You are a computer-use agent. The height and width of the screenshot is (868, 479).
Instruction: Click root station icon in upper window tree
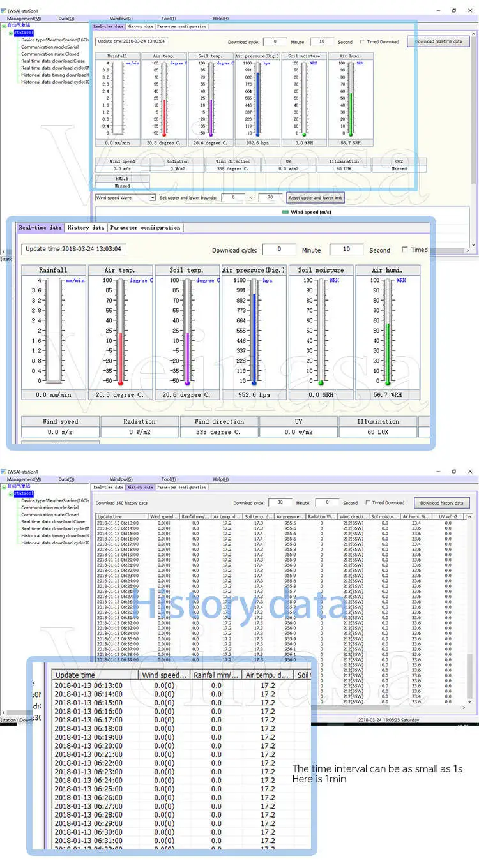coord(4,25)
